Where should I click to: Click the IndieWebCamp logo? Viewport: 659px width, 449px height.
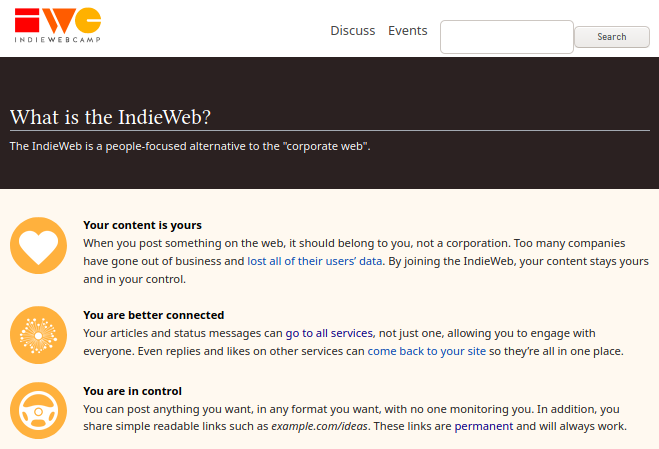(x=58, y=25)
